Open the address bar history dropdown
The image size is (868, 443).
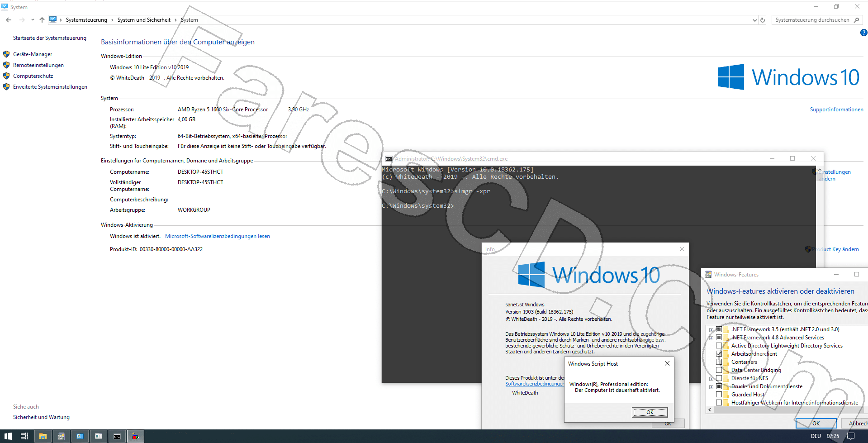point(754,20)
